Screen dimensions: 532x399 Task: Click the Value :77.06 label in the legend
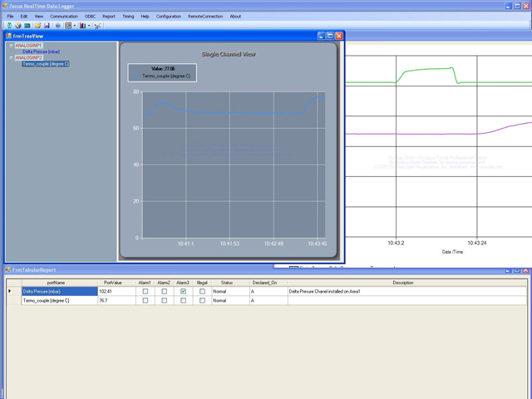(163, 68)
